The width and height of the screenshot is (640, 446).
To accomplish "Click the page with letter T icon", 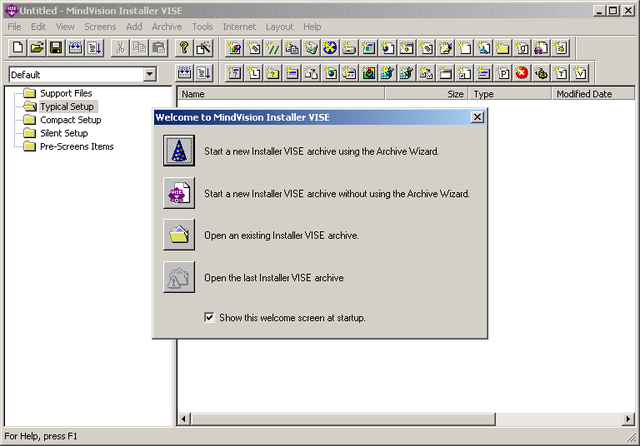I will (560, 73).
